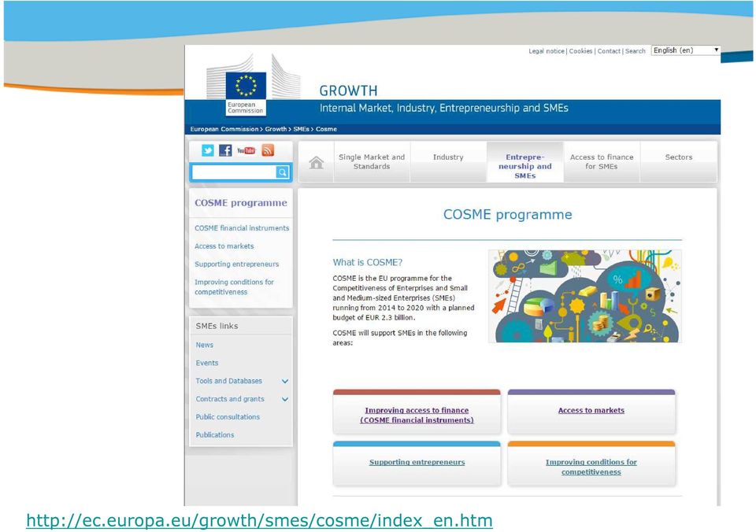Image resolution: width=756 pixels, height=532 pixels.
Task: Expand Tools and Databases chevron
Action: point(285,381)
